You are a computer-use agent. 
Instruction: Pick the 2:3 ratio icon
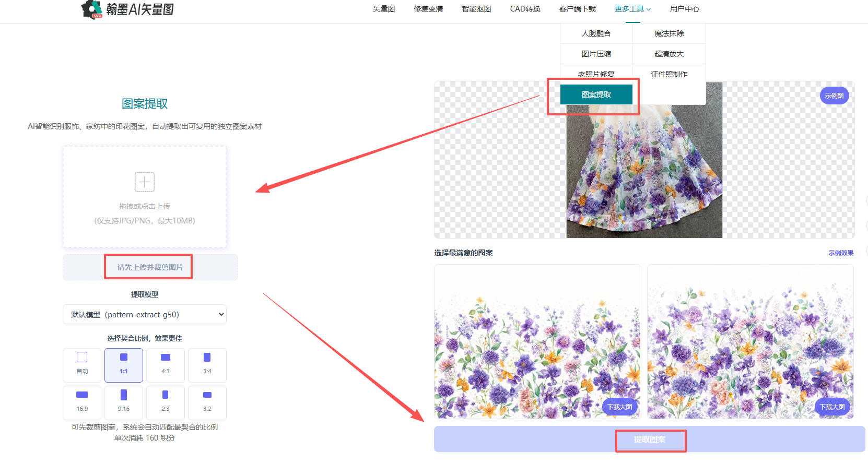tap(166, 395)
